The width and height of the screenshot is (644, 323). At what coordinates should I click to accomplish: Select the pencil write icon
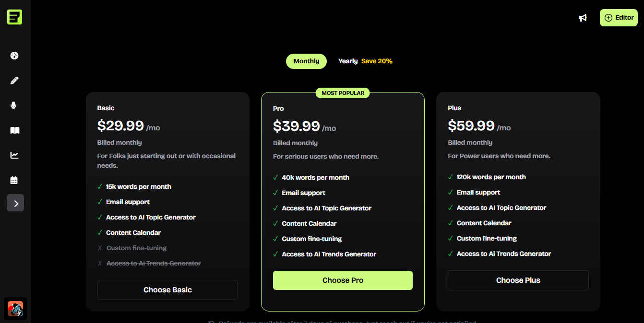(x=14, y=81)
